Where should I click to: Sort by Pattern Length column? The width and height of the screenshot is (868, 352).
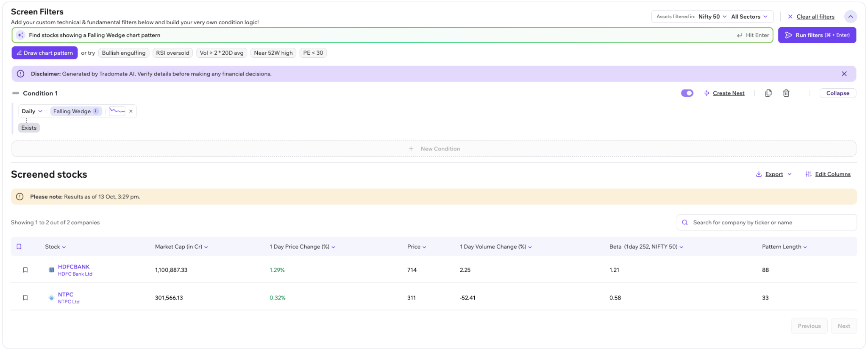point(785,246)
